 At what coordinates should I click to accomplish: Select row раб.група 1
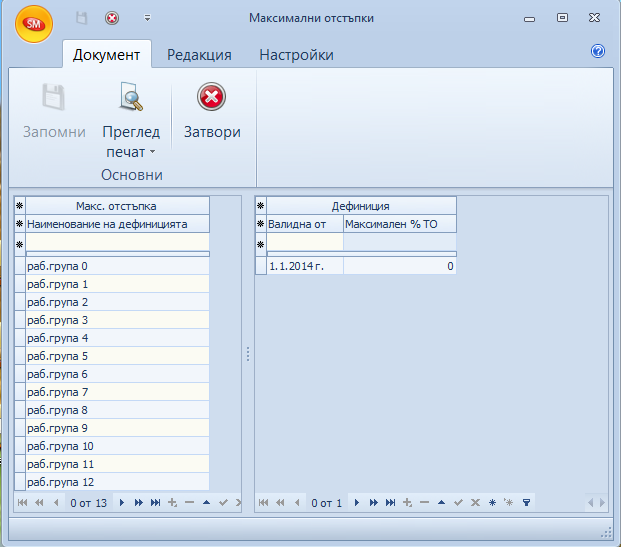click(118, 284)
